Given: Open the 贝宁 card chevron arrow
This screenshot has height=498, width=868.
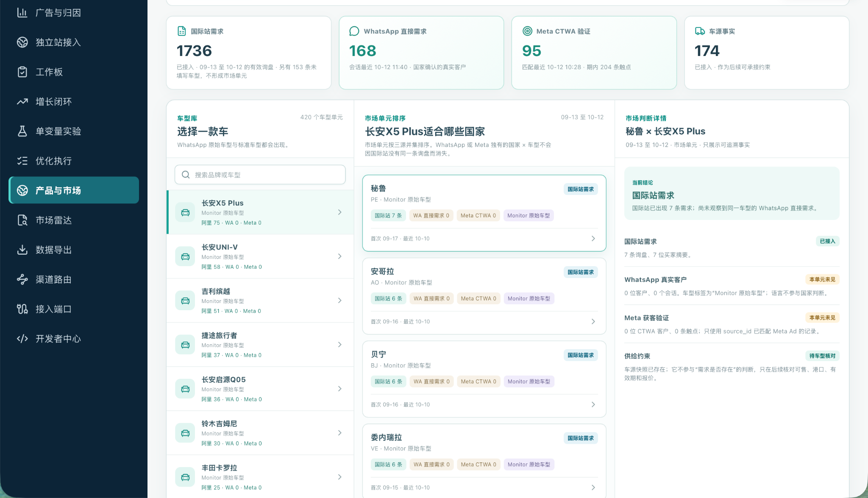Looking at the screenshot, I should [x=593, y=405].
